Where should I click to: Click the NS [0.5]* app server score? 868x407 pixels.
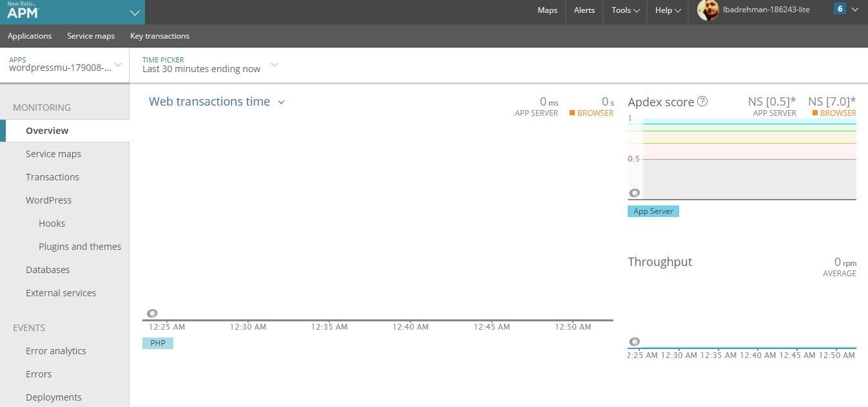772,101
